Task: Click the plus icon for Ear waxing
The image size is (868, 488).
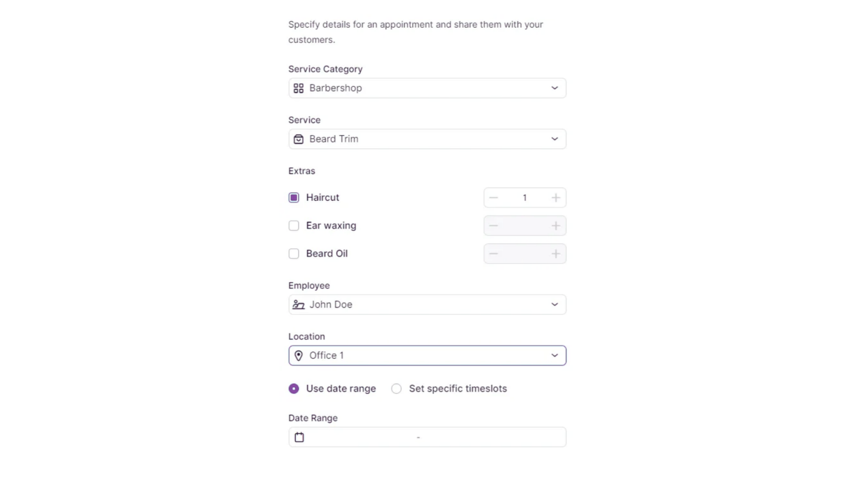Action: click(x=556, y=226)
